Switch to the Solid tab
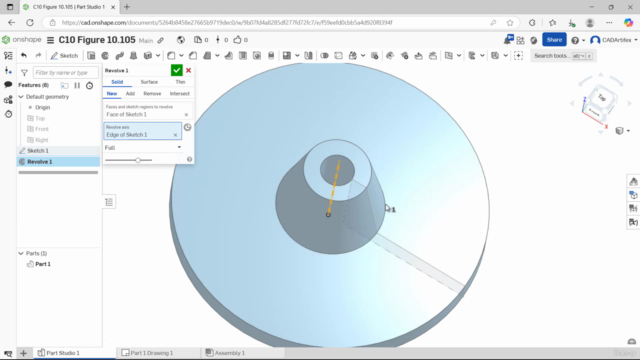This screenshot has height=360, width=640. pyautogui.click(x=117, y=82)
